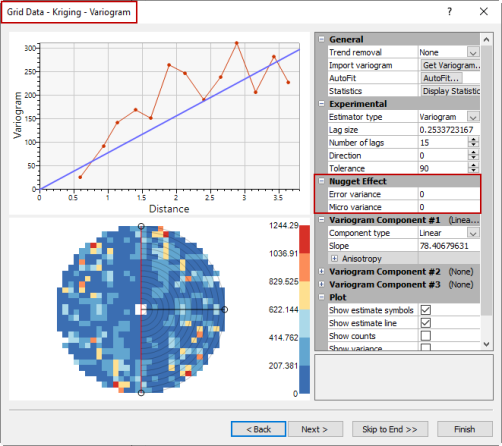
Task: Collapse the Plot section
Action: click(321, 297)
